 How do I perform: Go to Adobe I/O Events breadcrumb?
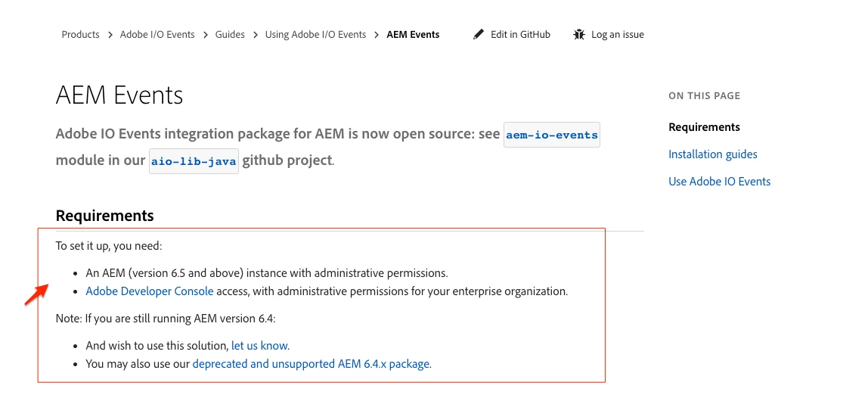pyautogui.click(x=157, y=35)
